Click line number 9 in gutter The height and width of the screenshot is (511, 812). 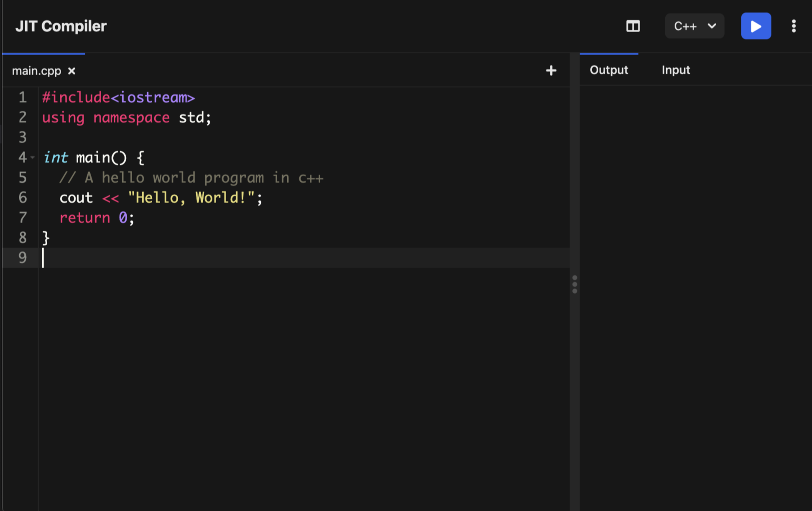[23, 258]
